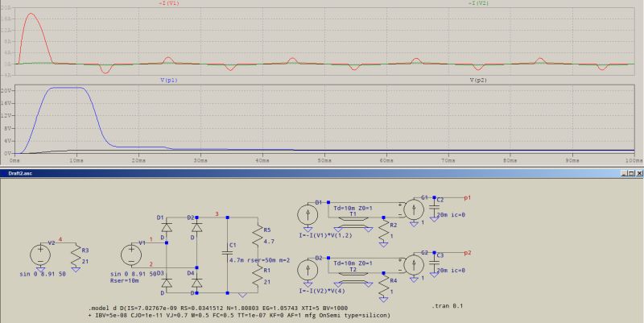Click R5's value 4.7
Viewport: 644px width, 323px height.
[x=269, y=242]
